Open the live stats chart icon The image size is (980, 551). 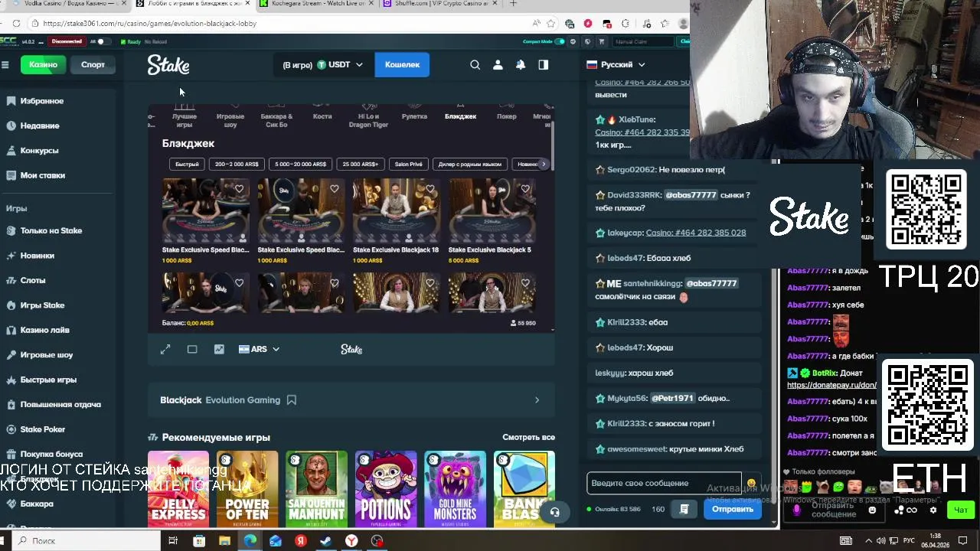point(219,349)
